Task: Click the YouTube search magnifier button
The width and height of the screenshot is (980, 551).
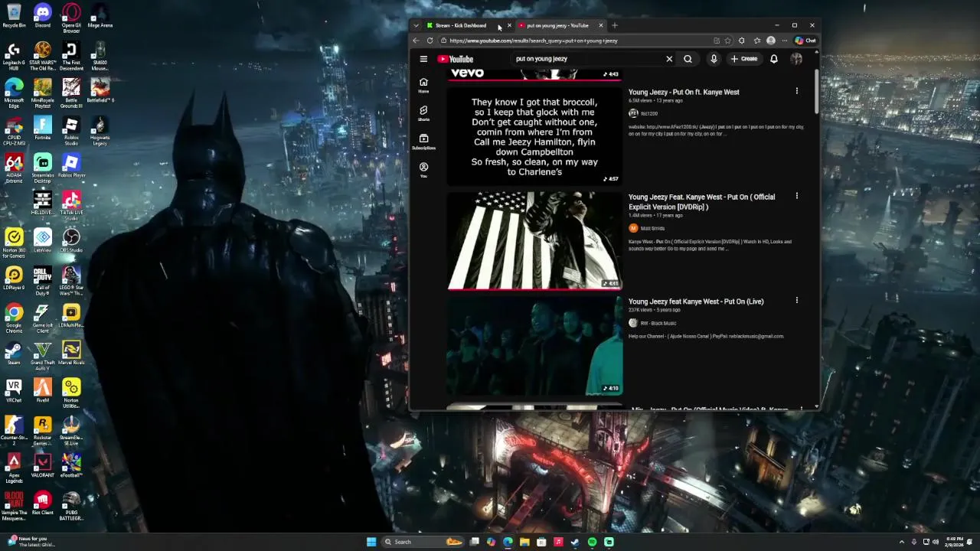Action: click(x=688, y=59)
